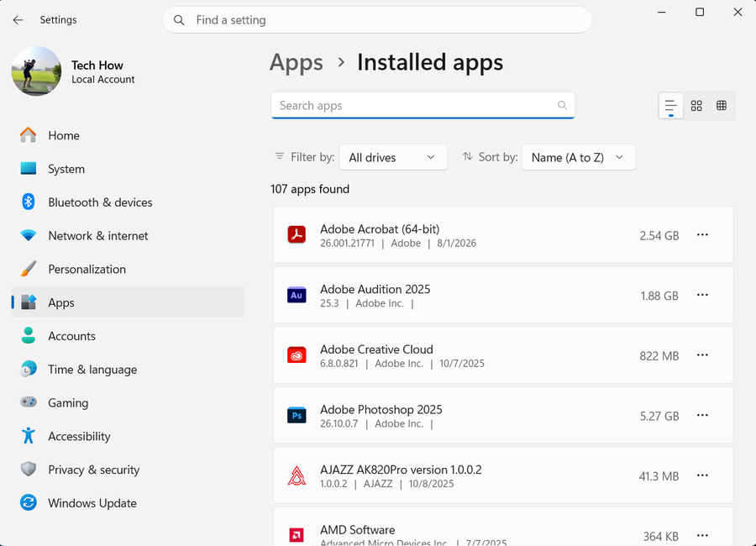Click the 2.54 GB size value
Viewport: 756px width, 546px height.
[x=659, y=235]
